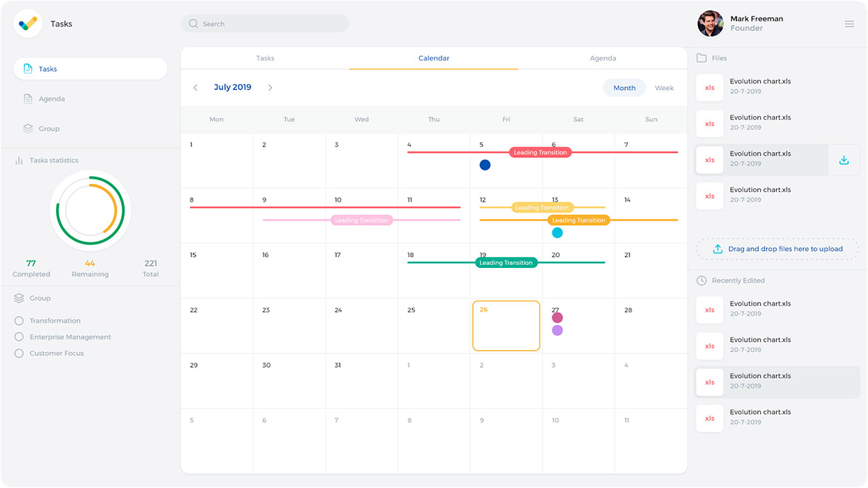This screenshot has height=488, width=868.
Task: Switch the calendar to Week view
Action: tap(663, 87)
